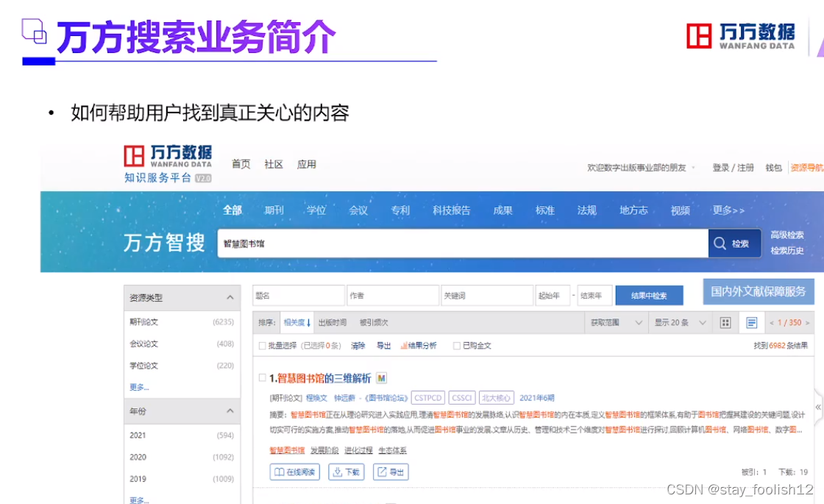Filter by 期刊论文 (6235)
The image size is (824, 504).
tap(182, 322)
